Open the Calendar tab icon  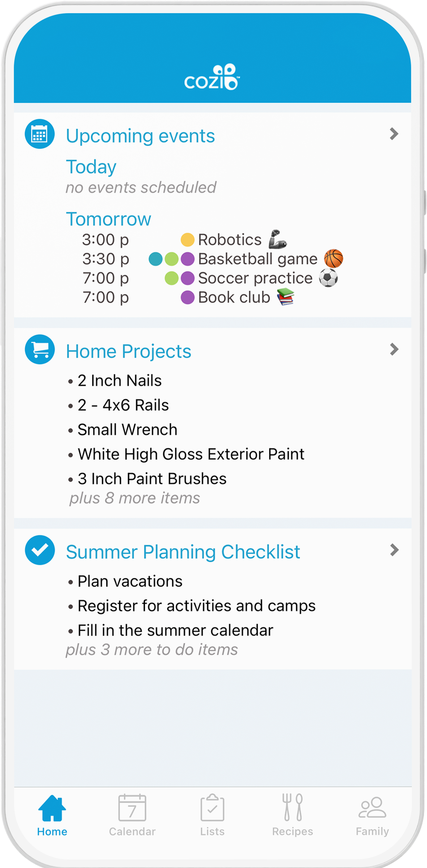[x=132, y=808]
